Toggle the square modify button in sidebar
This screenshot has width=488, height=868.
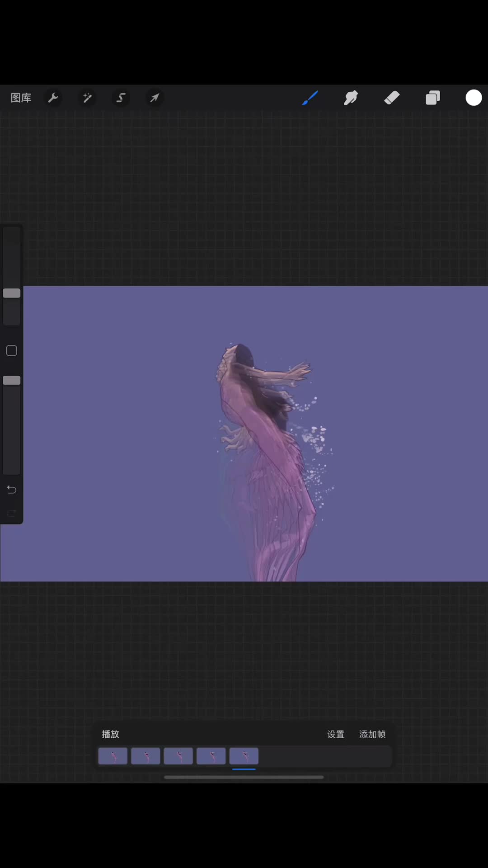(12, 351)
